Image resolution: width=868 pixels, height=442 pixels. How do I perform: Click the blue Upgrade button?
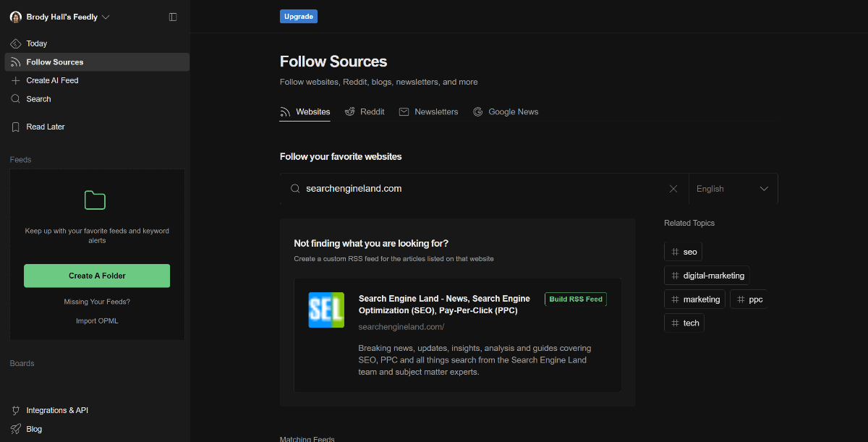299,16
